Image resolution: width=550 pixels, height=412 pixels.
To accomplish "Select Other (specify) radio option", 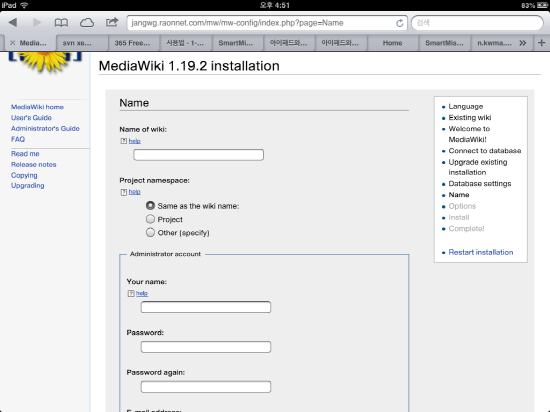I will pyautogui.click(x=150, y=232).
